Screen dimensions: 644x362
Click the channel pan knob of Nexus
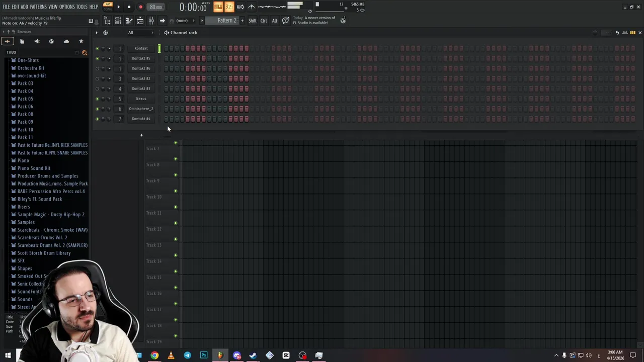point(103,99)
